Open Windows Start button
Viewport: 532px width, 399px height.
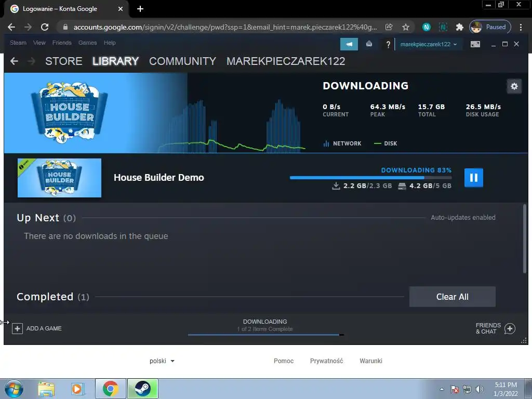14,389
